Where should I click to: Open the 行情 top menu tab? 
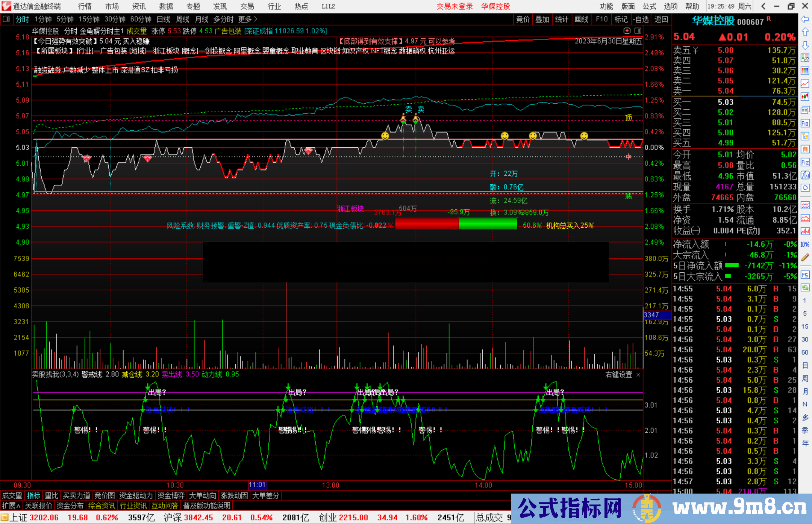[85, 6]
